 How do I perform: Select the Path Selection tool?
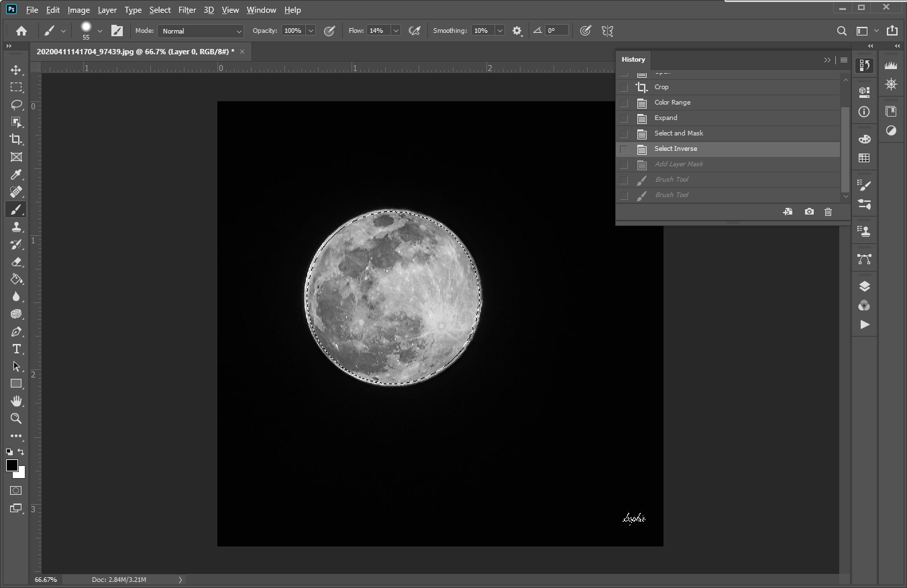(16, 366)
